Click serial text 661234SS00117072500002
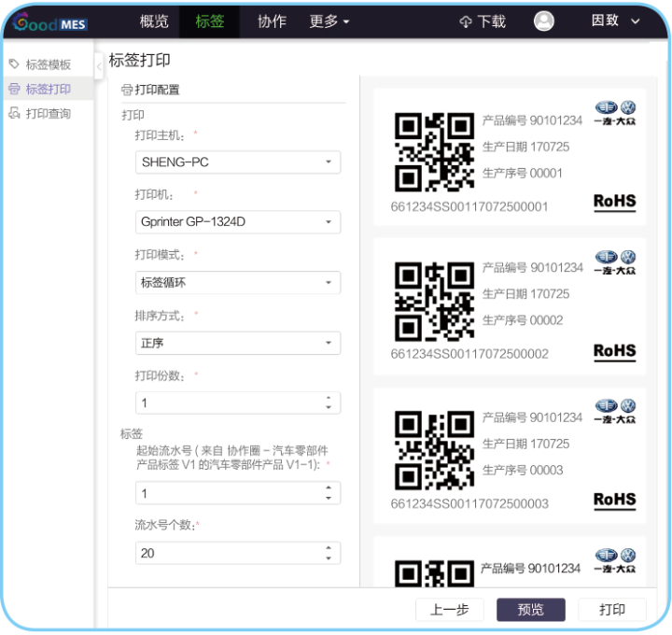This screenshot has width=672, height=635. coord(469,354)
